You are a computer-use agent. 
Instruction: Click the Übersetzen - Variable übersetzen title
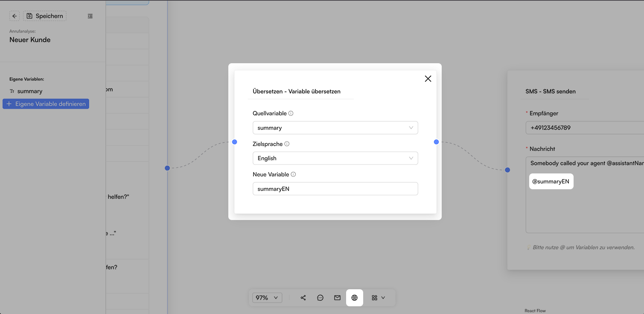click(x=297, y=91)
